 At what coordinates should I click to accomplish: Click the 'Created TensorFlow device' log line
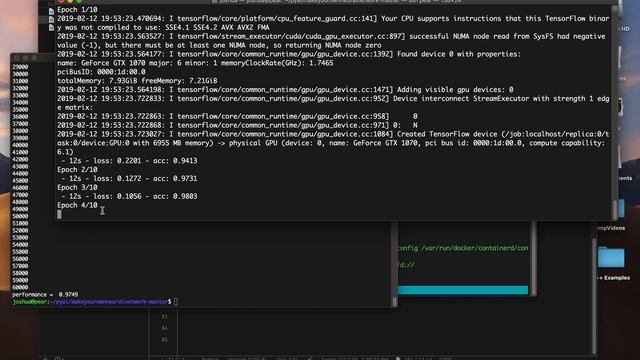(x=333, y=134)
